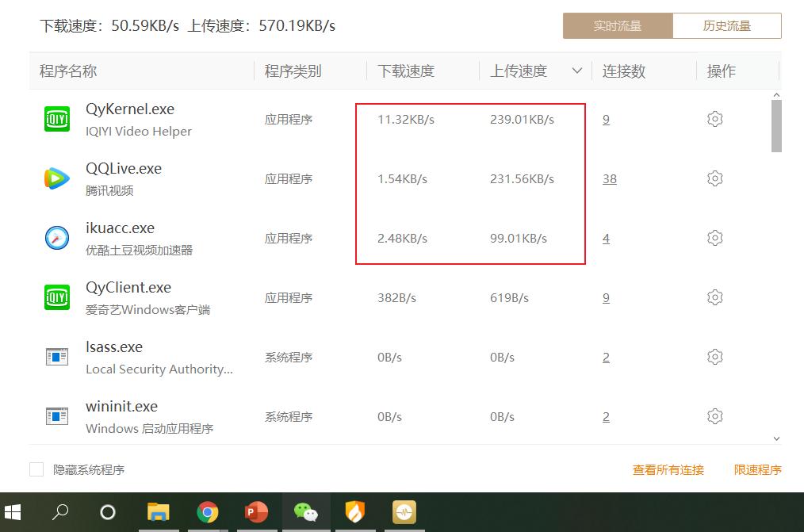Switch to the 实时流量 tab
Screen dimensions: 804x532
click(x=618, y=25)
